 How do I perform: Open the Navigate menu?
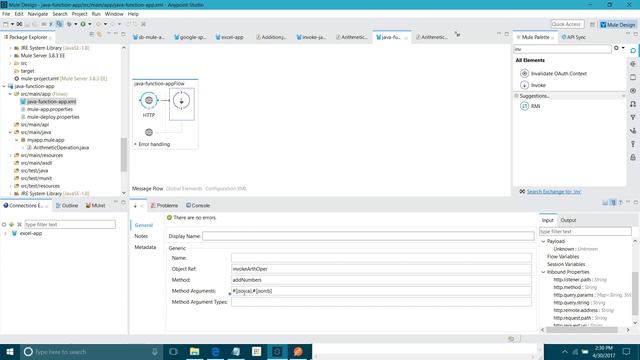pos(38,14)
